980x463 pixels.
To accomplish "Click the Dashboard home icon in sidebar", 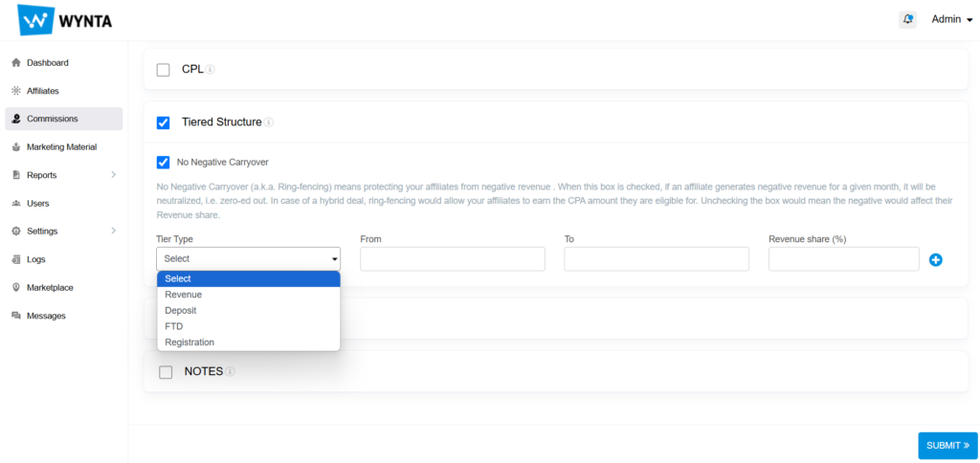I will pos(16,63).
